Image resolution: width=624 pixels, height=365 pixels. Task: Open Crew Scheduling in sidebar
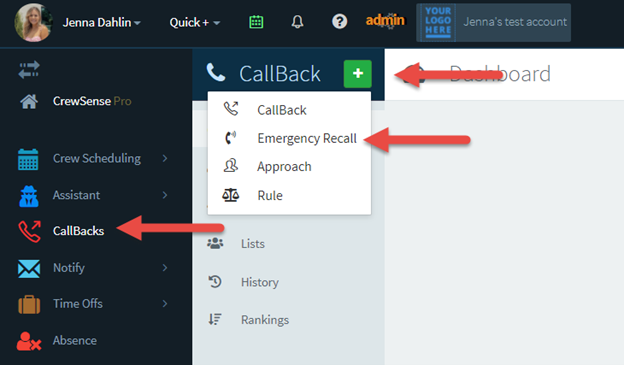pos(97,158)
